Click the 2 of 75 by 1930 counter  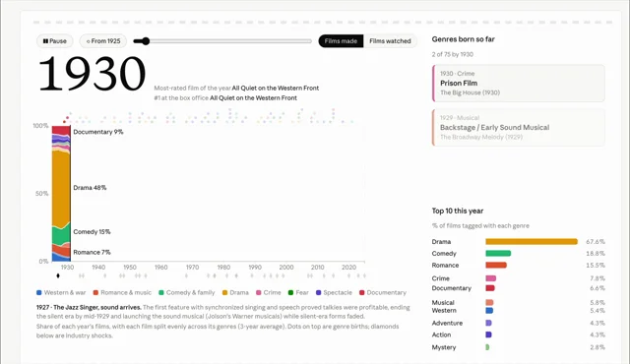point(453,54)
